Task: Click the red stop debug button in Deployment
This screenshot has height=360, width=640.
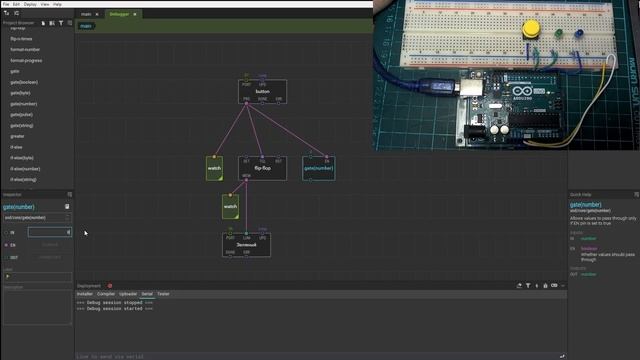Action: click(x=110, y=286)
